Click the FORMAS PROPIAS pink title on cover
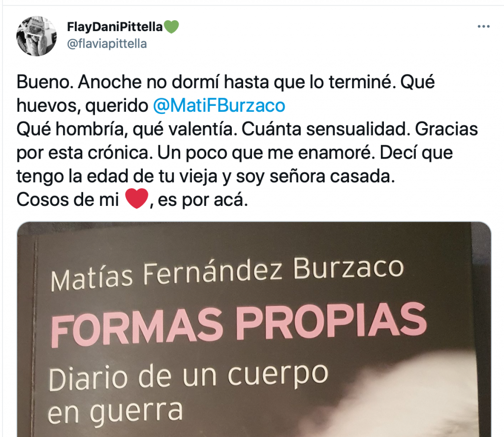The height and width of the screenshot is (437, 504). tap(239, 324)
